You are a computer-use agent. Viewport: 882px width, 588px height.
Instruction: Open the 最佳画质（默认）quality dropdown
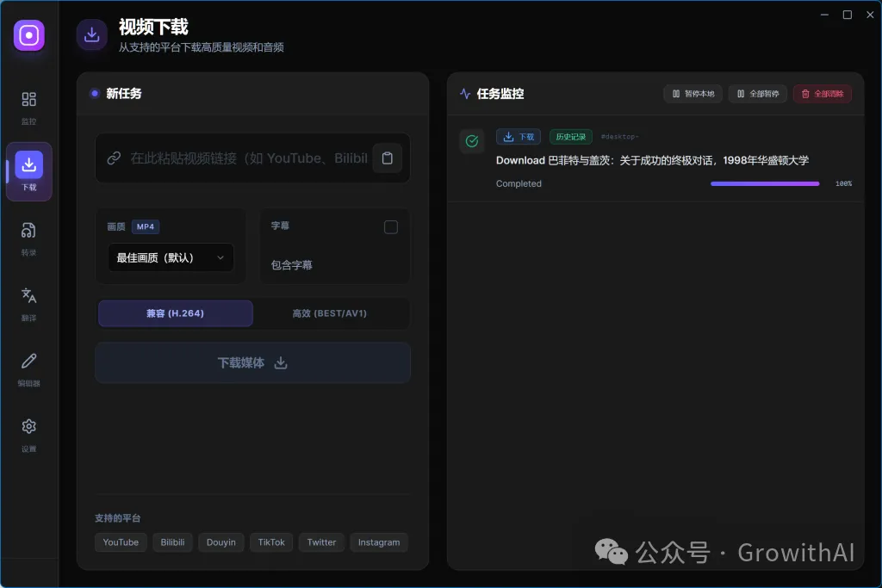point(171,257)
